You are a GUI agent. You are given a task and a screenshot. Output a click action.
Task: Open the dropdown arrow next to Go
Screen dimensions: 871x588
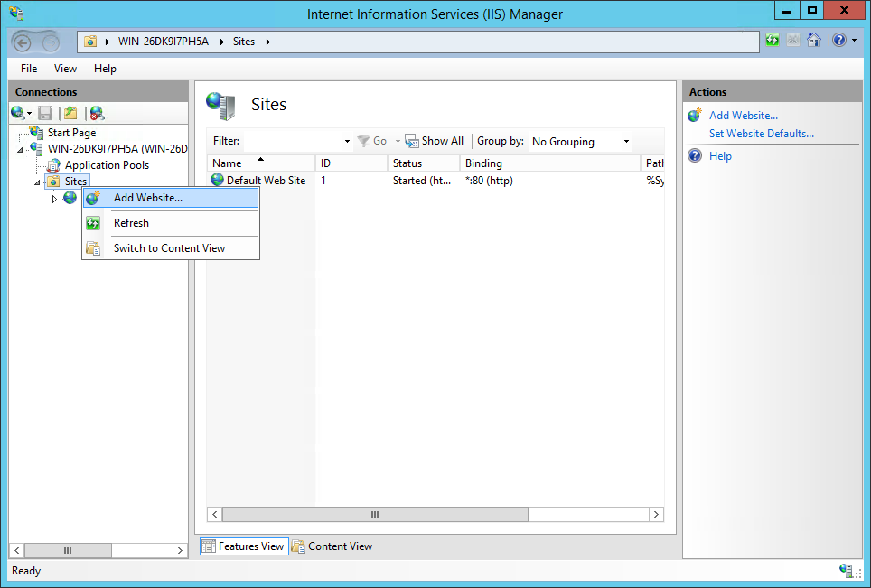coord(398,141)
